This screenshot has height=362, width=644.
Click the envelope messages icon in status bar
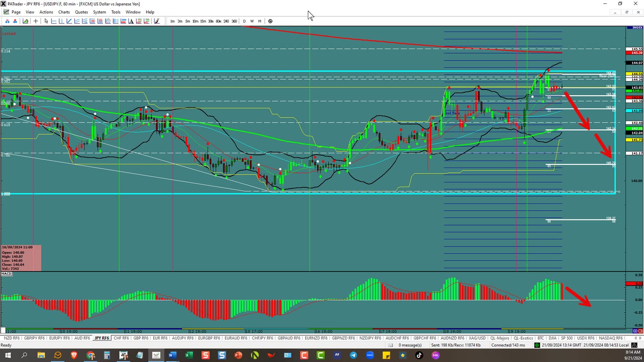[390, 345]
